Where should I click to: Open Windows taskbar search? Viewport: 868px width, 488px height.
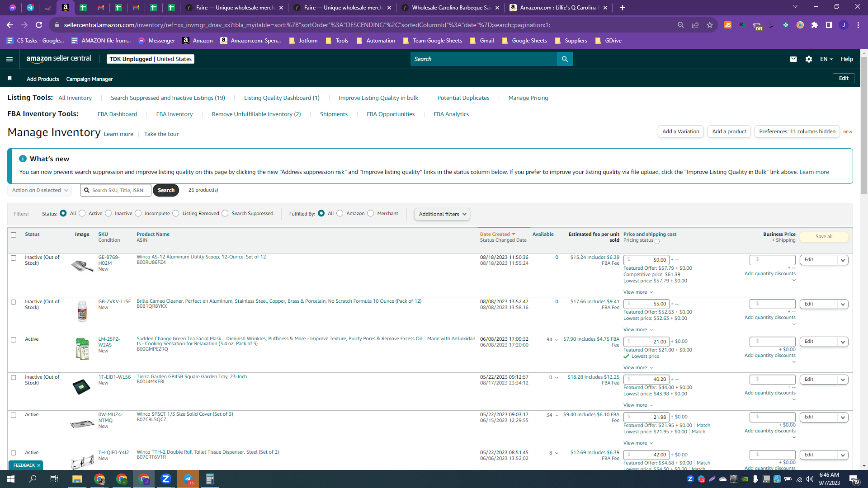(33, 479)
